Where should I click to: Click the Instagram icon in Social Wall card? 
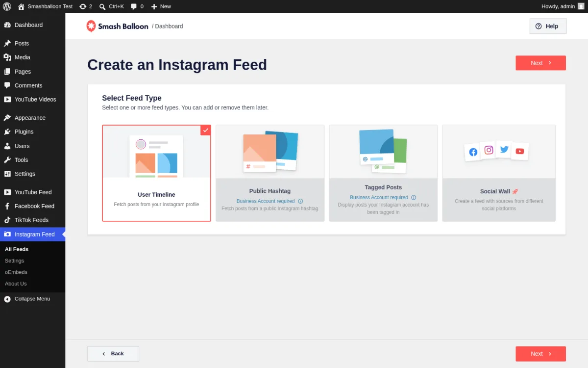tap(489, 150)
